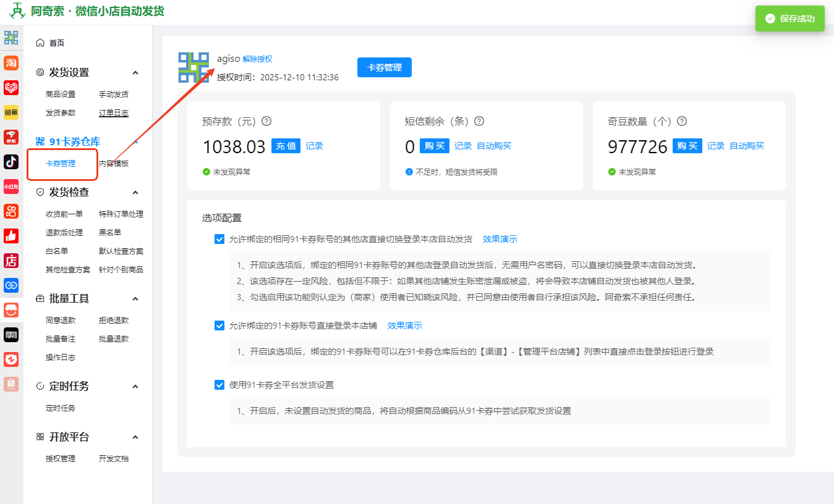Screen dimensions: 834x504
Task: Open the Douyin (TikTok) platform icon
Action: pyautogui.click(x=11, y=162)
